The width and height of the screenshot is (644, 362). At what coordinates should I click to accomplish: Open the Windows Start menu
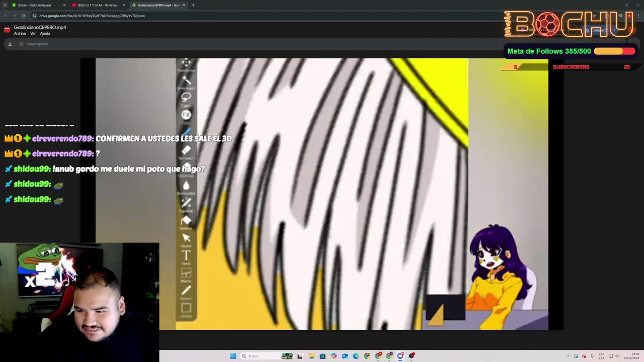233,356
